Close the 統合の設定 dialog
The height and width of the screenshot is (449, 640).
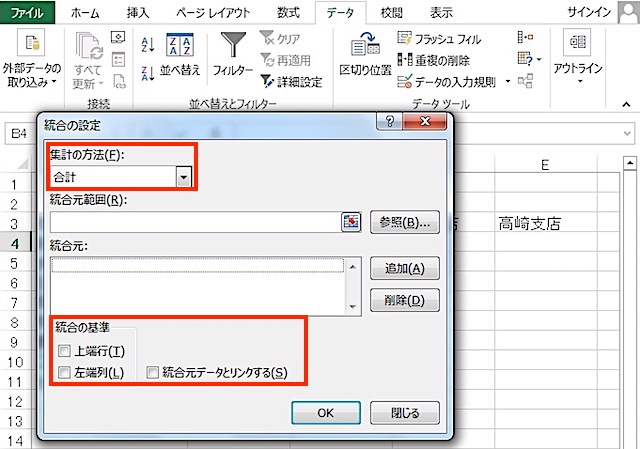(425, 121)
